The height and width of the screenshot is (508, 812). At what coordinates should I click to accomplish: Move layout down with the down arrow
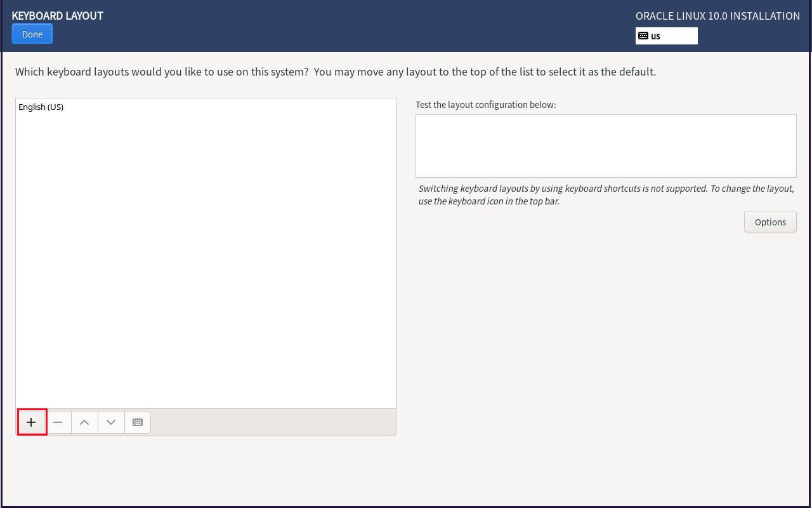coord(111,422)
